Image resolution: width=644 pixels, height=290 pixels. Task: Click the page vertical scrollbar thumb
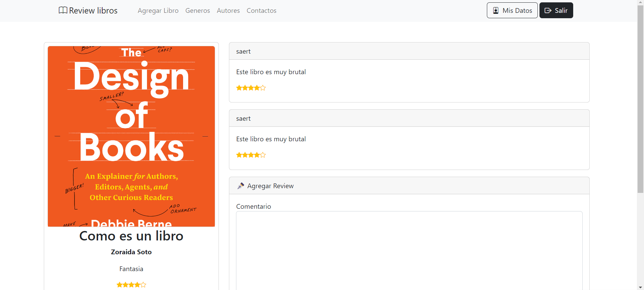(x=640, y=99)
